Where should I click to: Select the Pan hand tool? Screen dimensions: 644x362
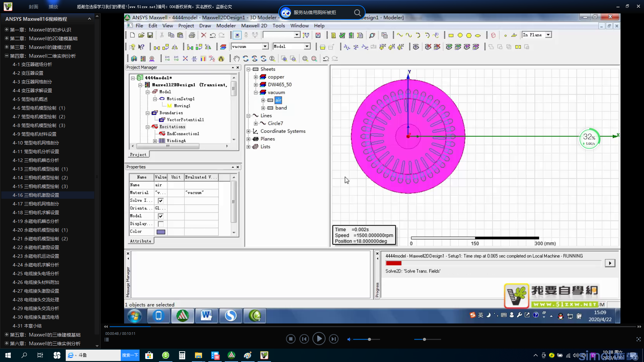[x=237, y=59]
